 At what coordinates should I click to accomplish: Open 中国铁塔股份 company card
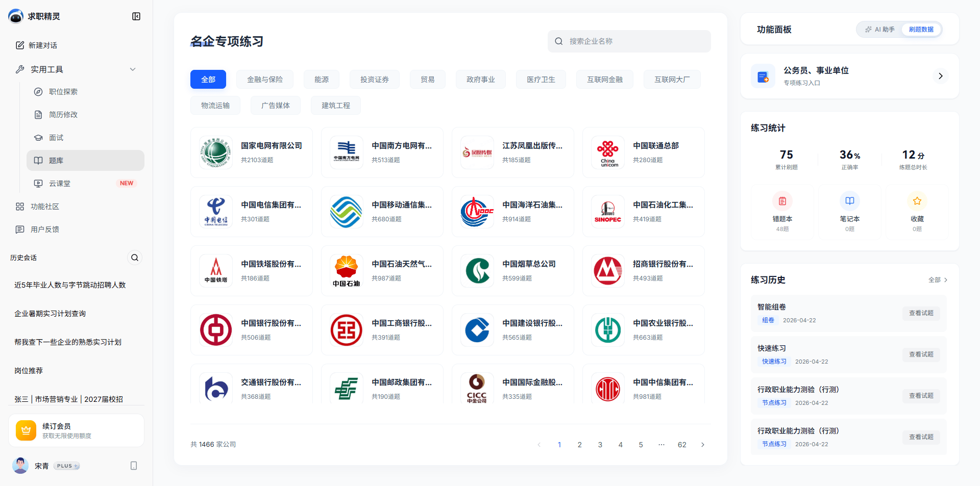pyautogui.click(x=252, y=271)
